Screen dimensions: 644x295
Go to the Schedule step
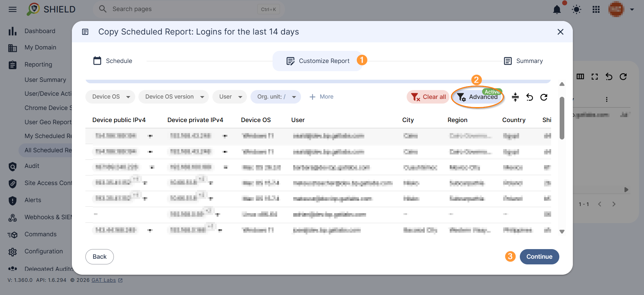tap(113, 61)
